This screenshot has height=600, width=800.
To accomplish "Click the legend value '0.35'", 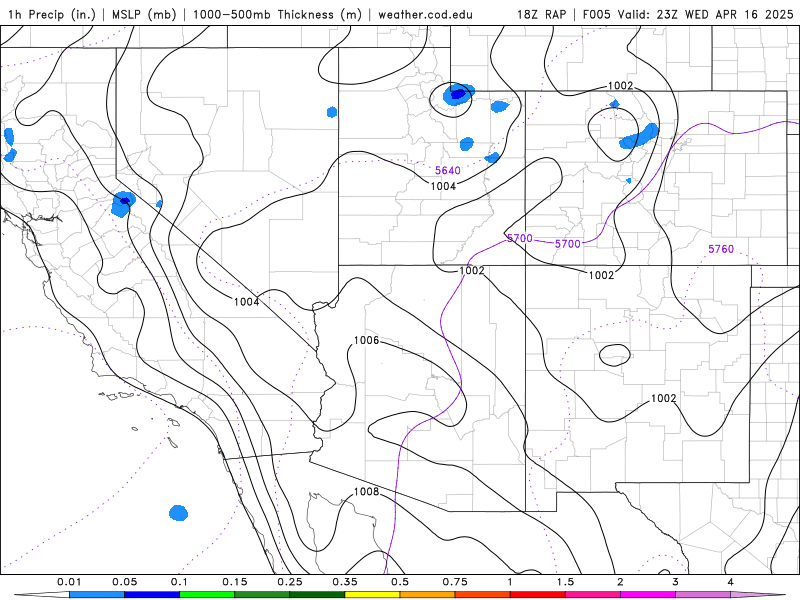I will (x=345, y=582).
